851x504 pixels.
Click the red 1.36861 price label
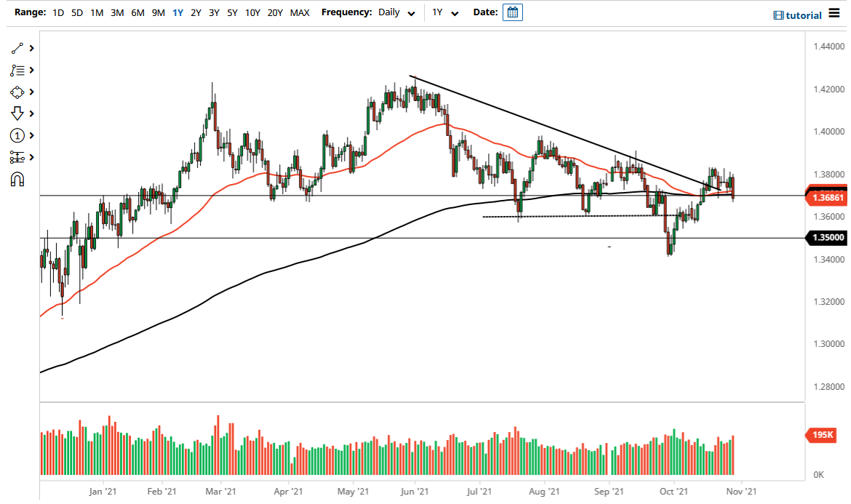[827, 197]
